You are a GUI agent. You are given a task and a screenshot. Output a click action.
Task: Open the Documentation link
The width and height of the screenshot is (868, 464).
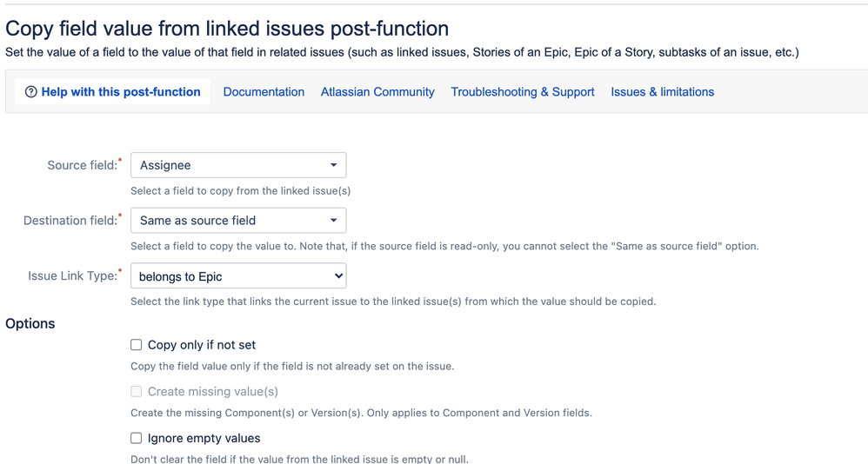(x=264, y=92)
